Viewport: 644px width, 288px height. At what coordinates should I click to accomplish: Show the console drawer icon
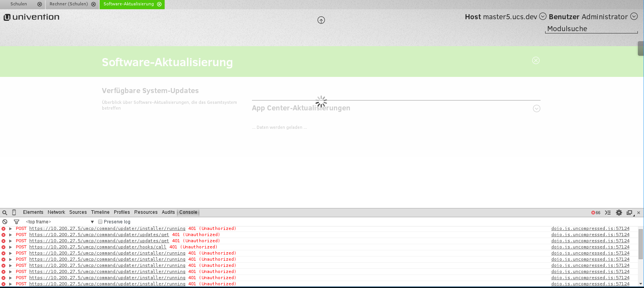608,213
